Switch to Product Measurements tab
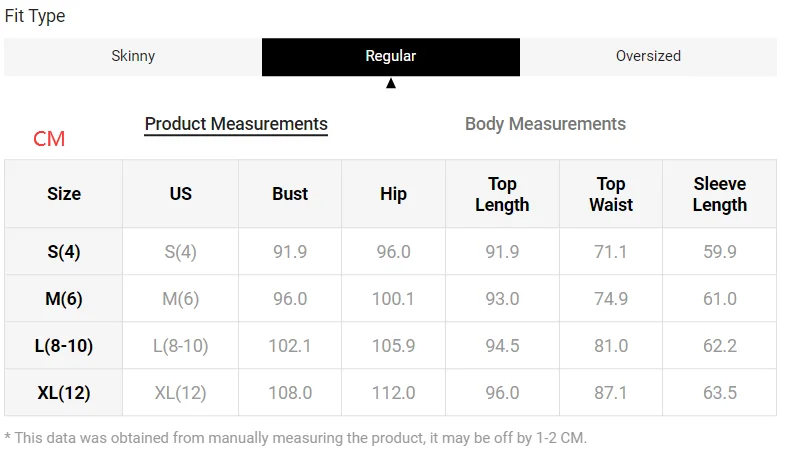This screenshot has width=785, height=449. [x=236, y=124]
